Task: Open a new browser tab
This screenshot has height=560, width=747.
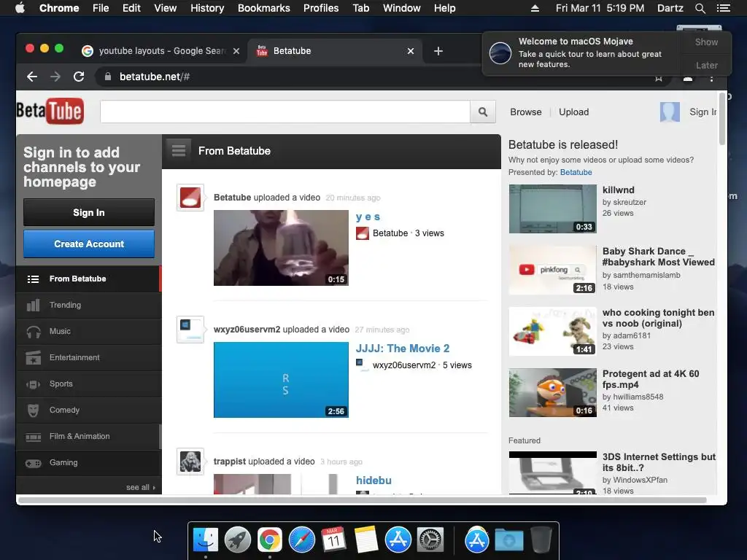Action: [438, 51]
